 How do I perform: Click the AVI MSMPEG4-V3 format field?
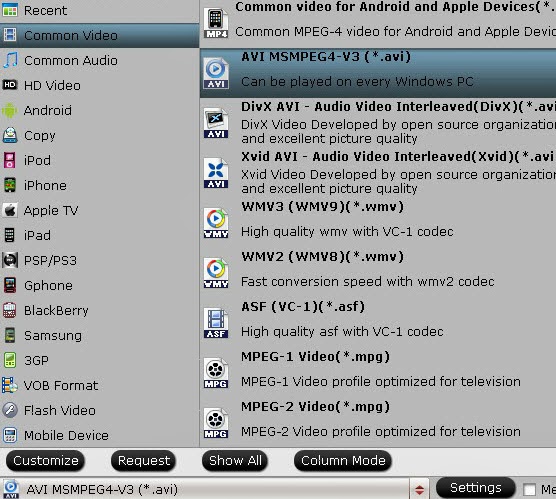(206, 489)
